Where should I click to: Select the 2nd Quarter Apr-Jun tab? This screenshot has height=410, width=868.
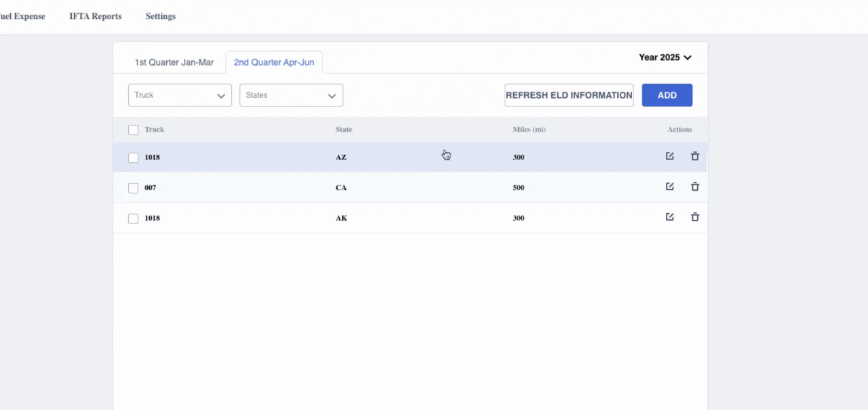pyautogui.click(x=274, y=62)
